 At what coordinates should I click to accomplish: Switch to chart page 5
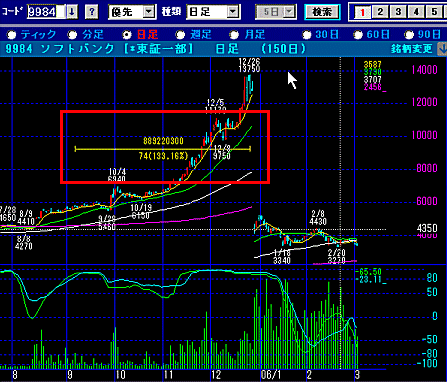point(434,12)
